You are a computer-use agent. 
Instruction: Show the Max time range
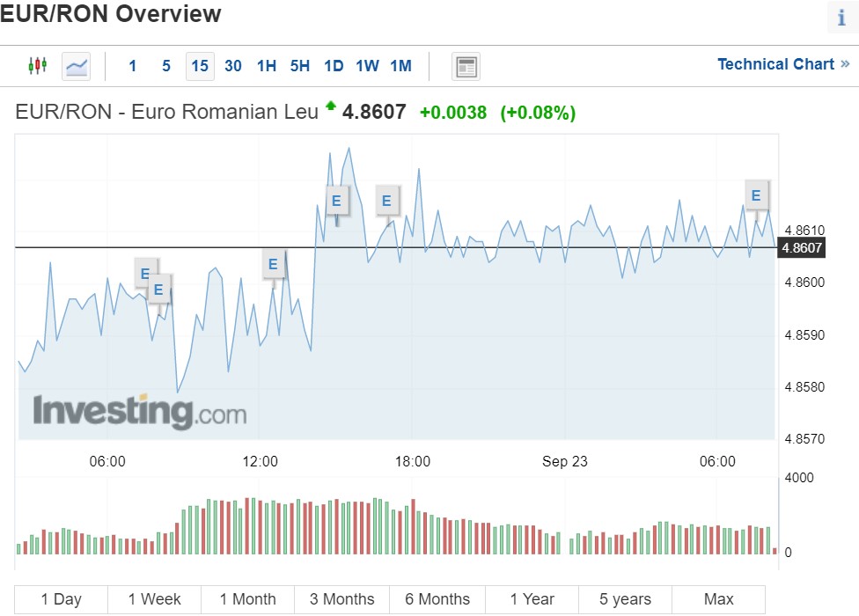[718, 599]
